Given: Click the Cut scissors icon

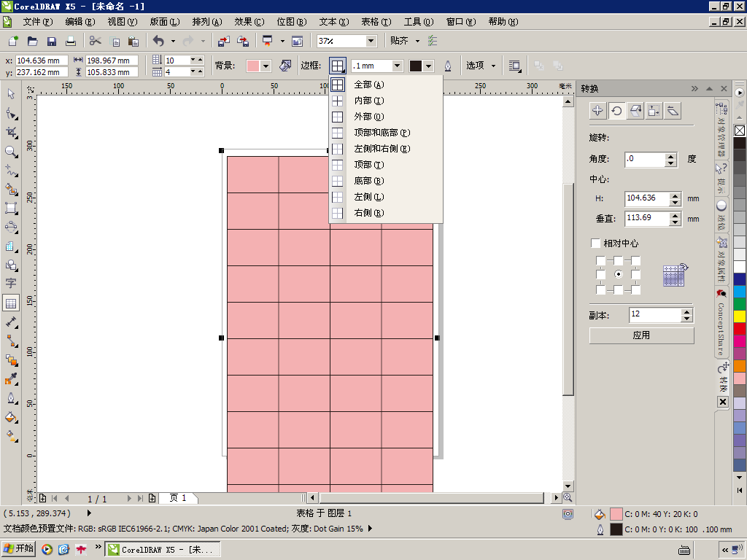Looking at the screenshot, I should pyautogui.click(x=96, y=42).
